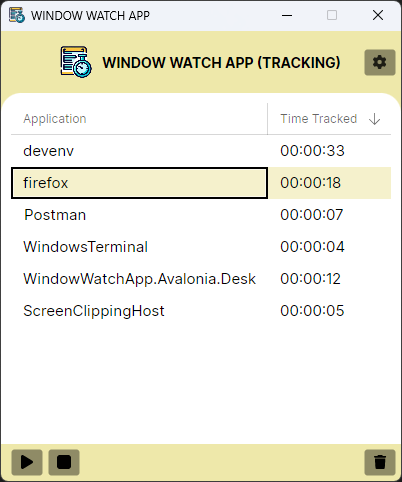The width and height of the screenshot is (402, 482).
Task: Click the WINDOW WATCH APP (TRACKING) heading
Action: tap(221, 62)
